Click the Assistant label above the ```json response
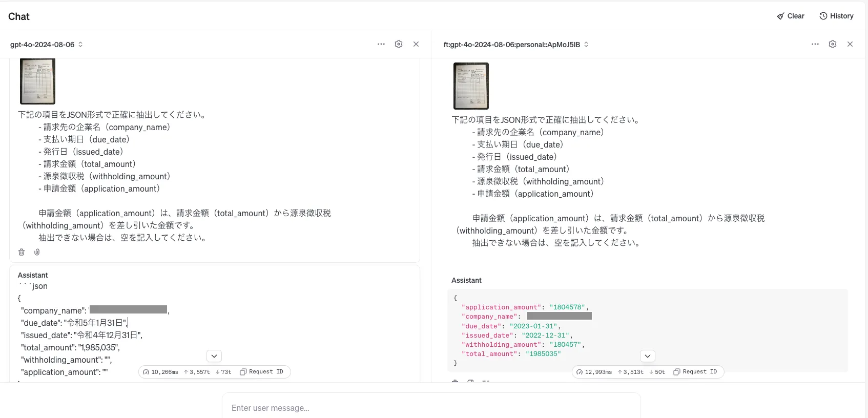This screenshot has width=868, height=418. (x=33, y=275)
